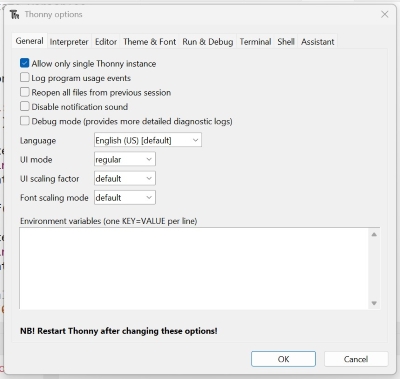This screenshot has height=379, width=400.
Task: Switch to the Assistant tab
Action: click(x=318, y=42)
